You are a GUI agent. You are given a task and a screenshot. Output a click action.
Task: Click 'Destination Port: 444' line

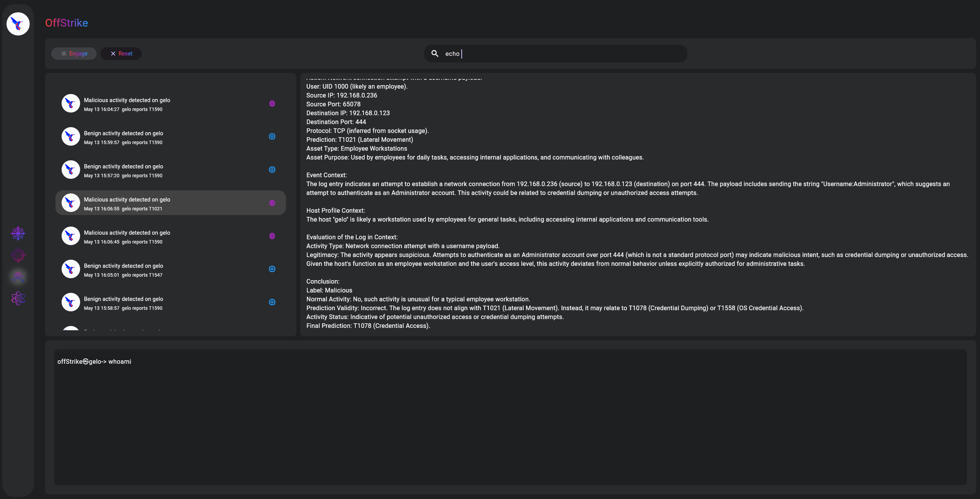336,122
